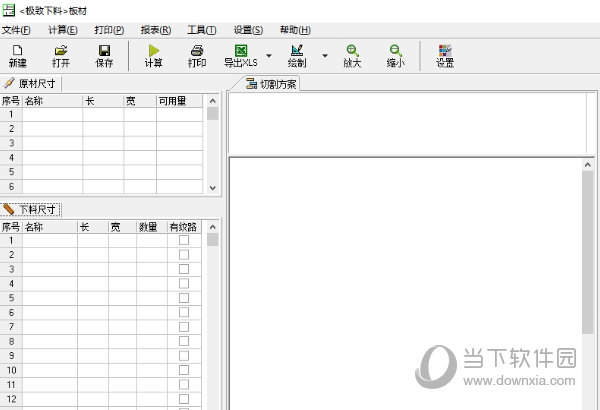Select the 切割方案 tab
Image resolution: width=600 pixels, height=410 pixels.
(x=272, y=84)
